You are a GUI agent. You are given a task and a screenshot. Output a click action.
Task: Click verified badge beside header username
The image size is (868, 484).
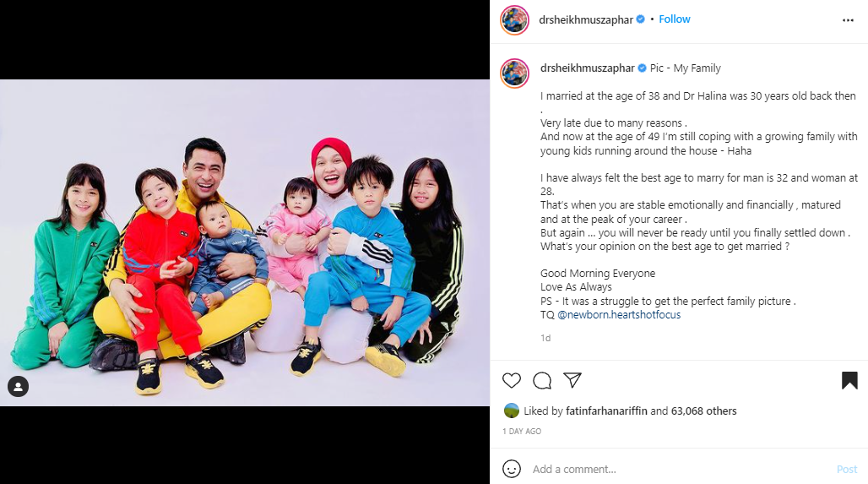coord(641,19)
